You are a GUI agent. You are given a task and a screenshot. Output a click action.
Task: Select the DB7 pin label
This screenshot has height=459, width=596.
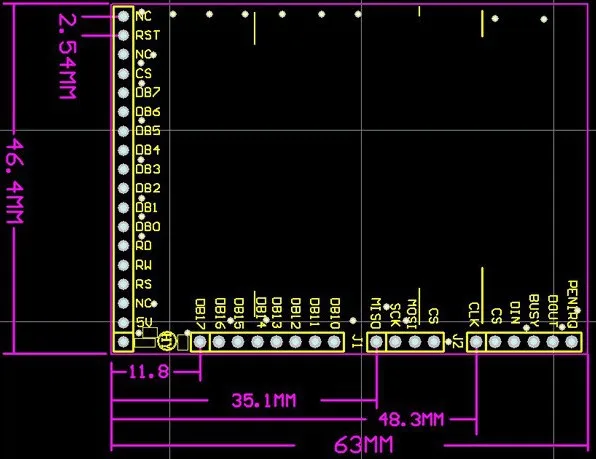pyautogui.click(x=147, y=92)
